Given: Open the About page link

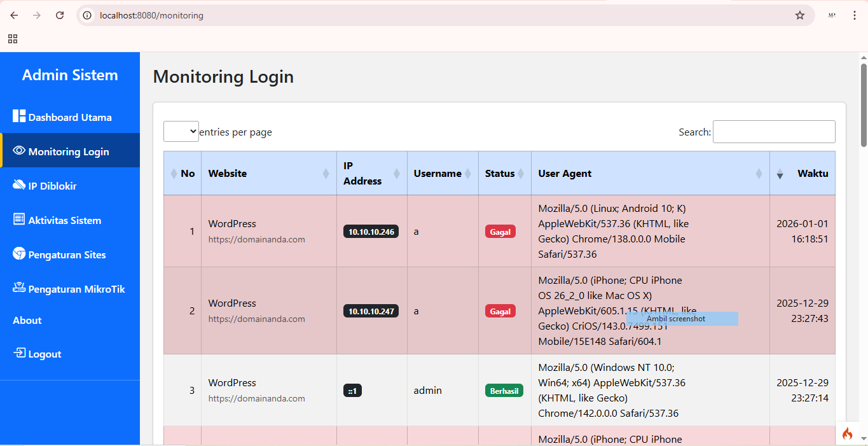Looking at the screenshot, I should click(27, 320).
